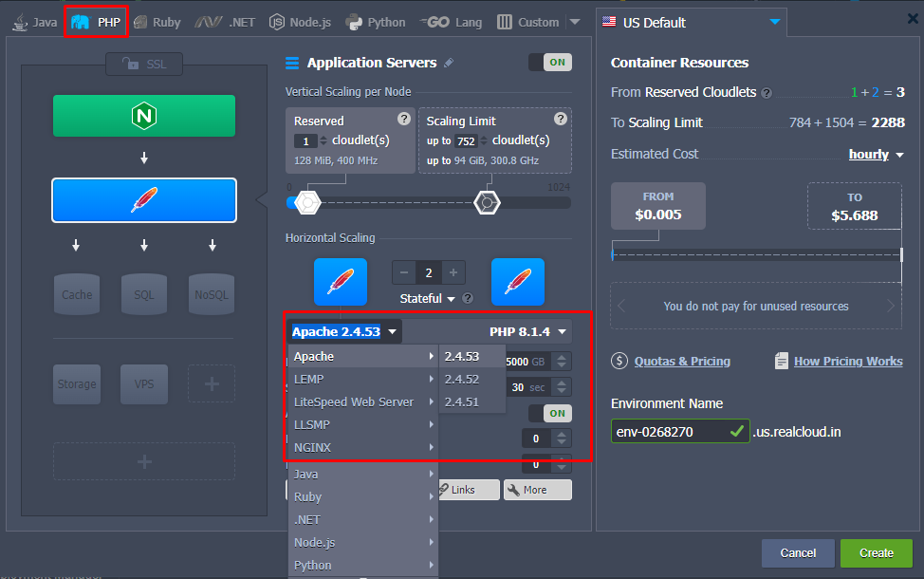
Task: Add a NoSQL database node
Action: 211,294
